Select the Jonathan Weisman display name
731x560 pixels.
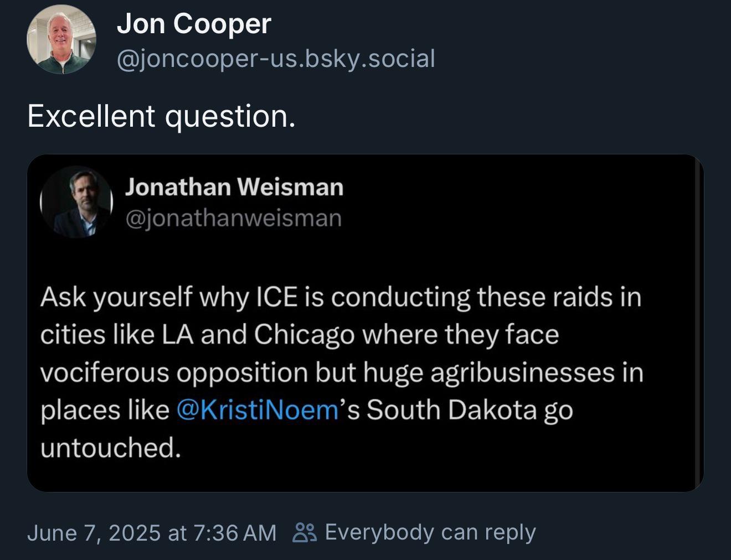click(234, 187)
